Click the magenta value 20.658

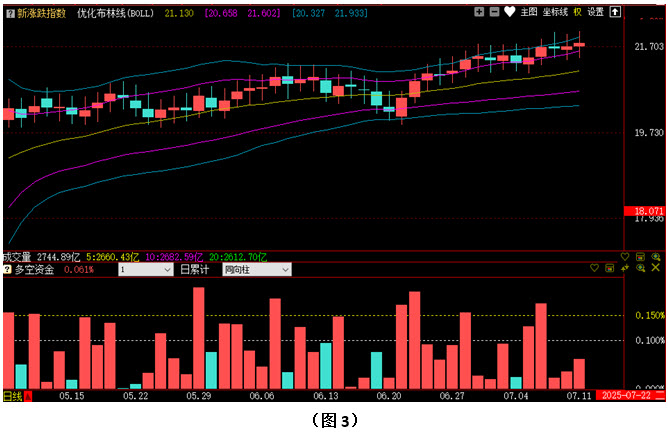[x=221, y=14]
